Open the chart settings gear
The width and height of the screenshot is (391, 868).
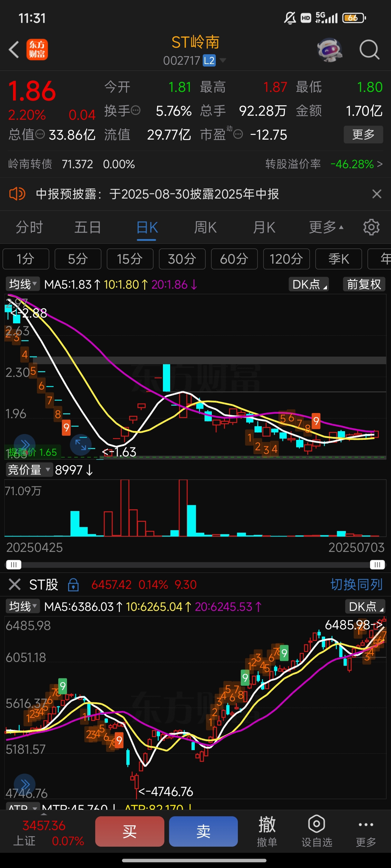pyautogui.click(x=371, y=227)
